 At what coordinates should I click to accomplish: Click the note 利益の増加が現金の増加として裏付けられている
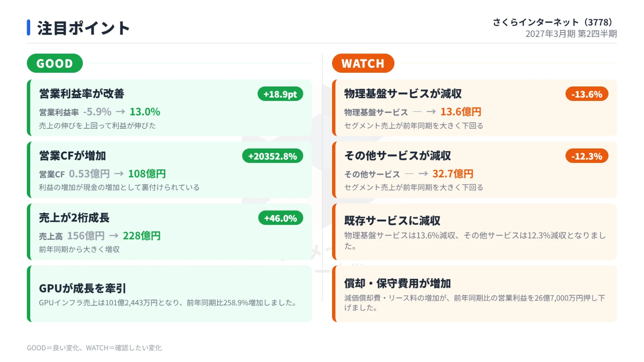coord(119,187)
